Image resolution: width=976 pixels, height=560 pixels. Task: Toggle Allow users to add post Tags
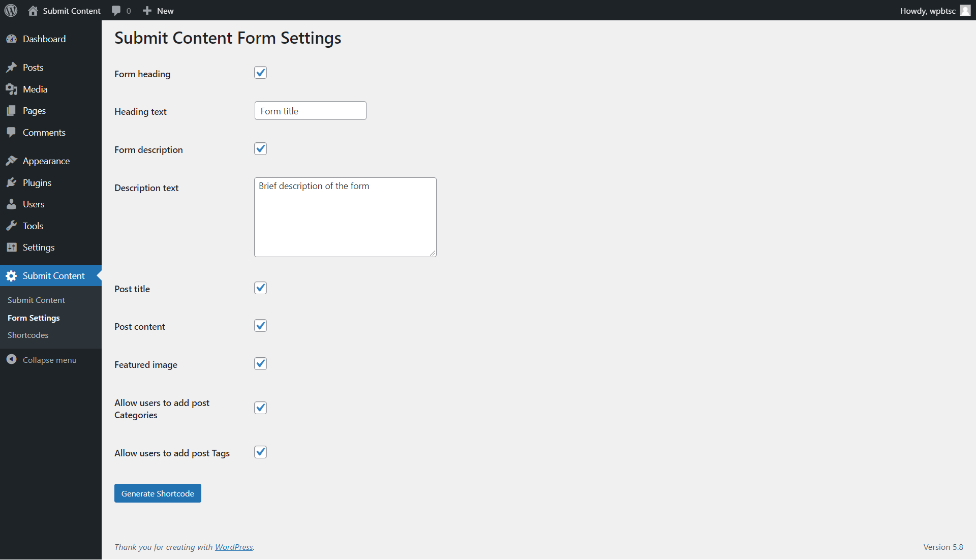coord(260,452)
